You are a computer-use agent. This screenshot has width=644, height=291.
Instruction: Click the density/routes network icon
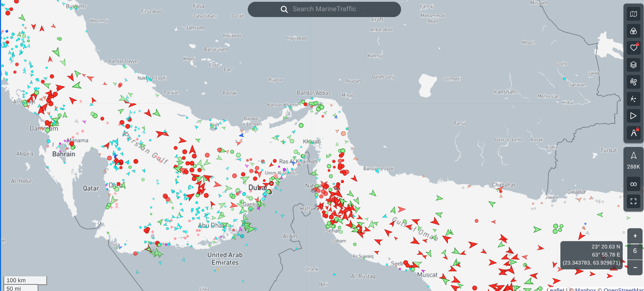[633, 99]
